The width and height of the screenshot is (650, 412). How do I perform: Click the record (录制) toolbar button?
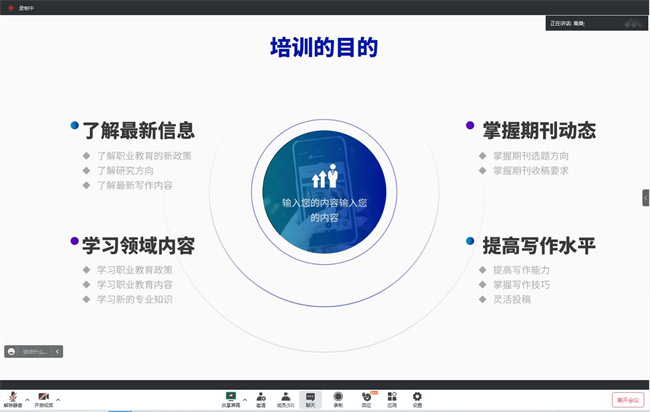338,400
